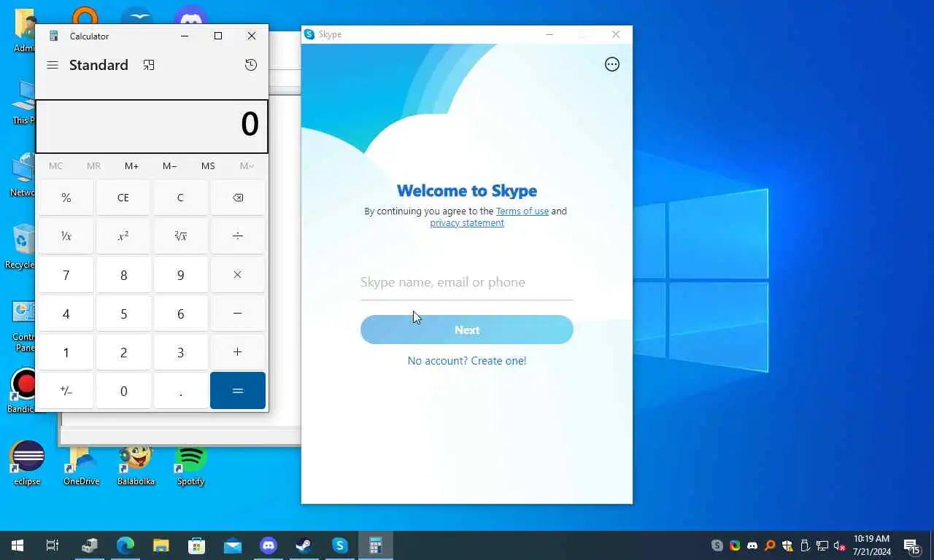Screen dimensions: 934x560
Task: Click the muted volume speaker tray icon
Action: 840,545
